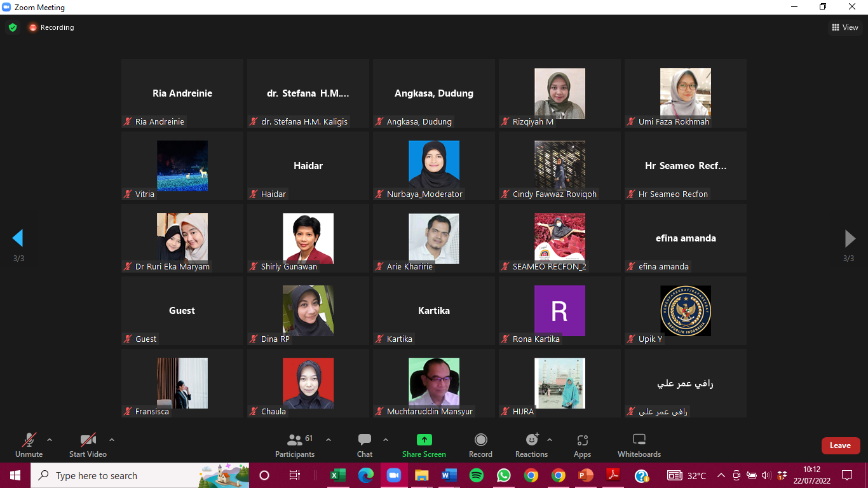This screenshot has height=488, width=868.
Task: Expand audio options arrow beside Unmute
Action: click(50, 440)
